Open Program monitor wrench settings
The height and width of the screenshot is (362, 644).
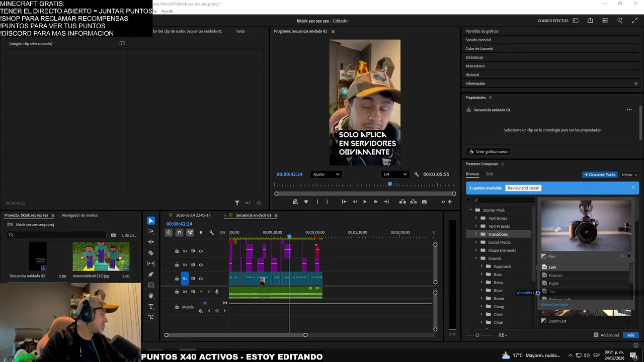(x=417, y=174)
